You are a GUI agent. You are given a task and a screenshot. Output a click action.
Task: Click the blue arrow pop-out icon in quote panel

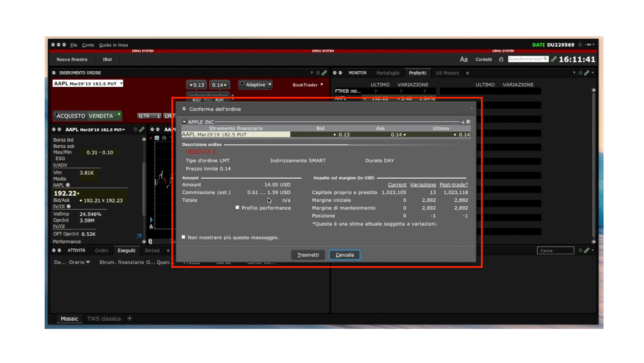[x=139, y=236]
